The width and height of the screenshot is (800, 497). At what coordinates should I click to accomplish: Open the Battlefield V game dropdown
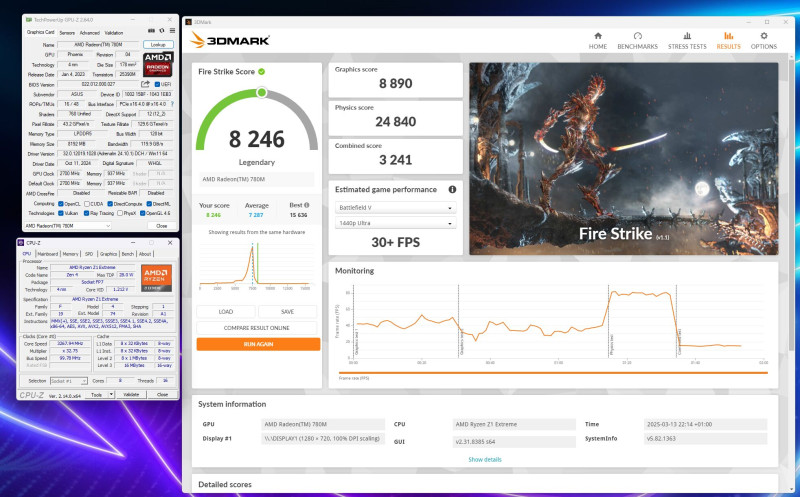pyautogui.click(x=395, y=208)
